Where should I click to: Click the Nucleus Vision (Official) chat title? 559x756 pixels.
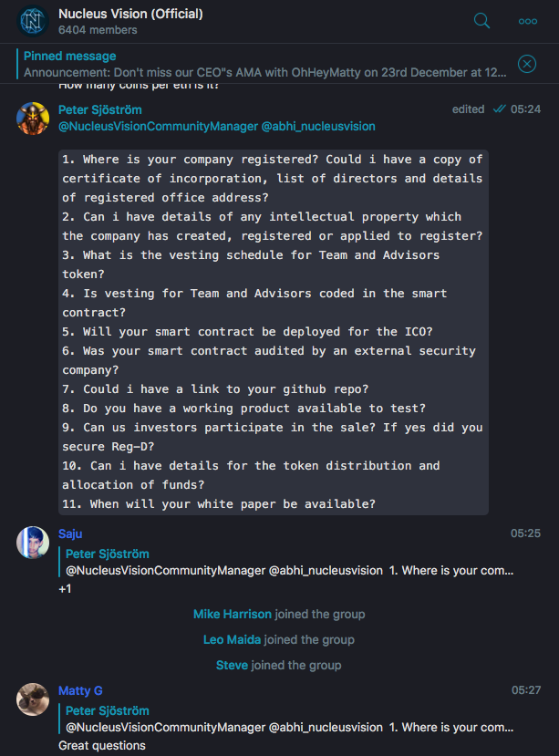[130, 14]
